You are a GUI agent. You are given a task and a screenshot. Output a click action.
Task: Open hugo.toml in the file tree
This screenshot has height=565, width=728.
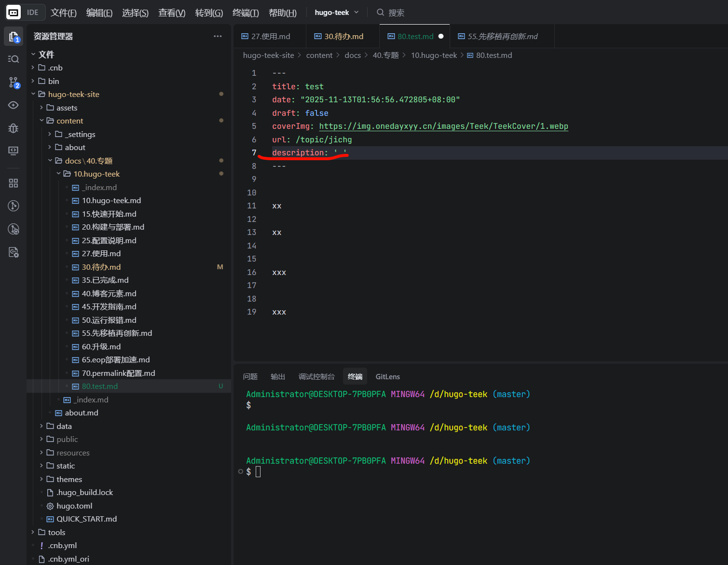point(74,506)
